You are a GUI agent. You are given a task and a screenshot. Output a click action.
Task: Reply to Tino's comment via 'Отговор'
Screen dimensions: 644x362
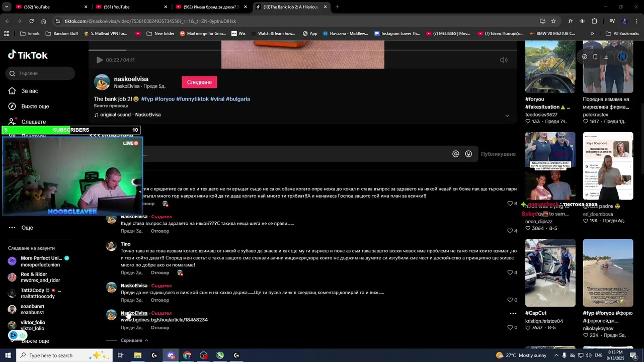point(160,273)
